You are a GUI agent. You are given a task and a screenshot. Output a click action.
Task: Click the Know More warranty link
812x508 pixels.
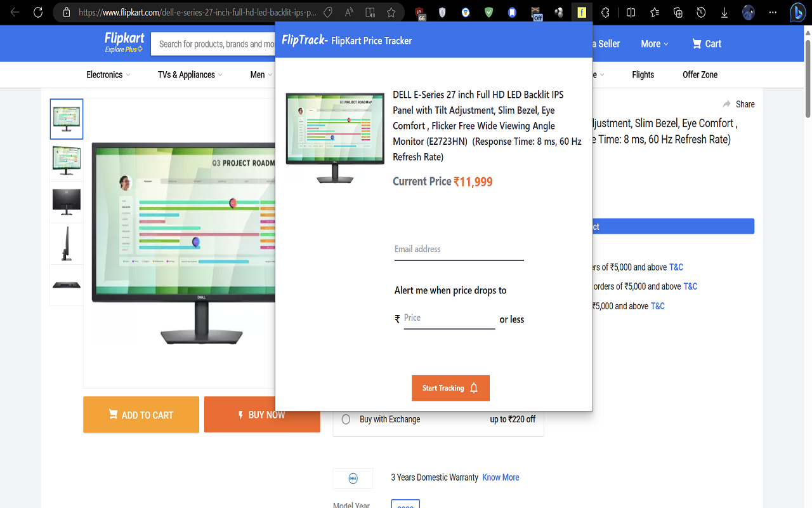click(x=501, y=478)
